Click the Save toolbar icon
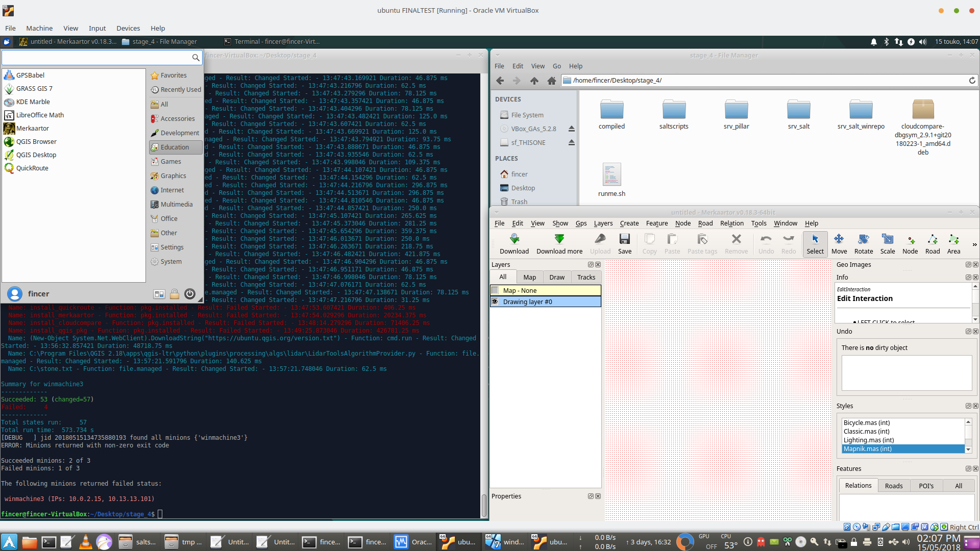 624,243
